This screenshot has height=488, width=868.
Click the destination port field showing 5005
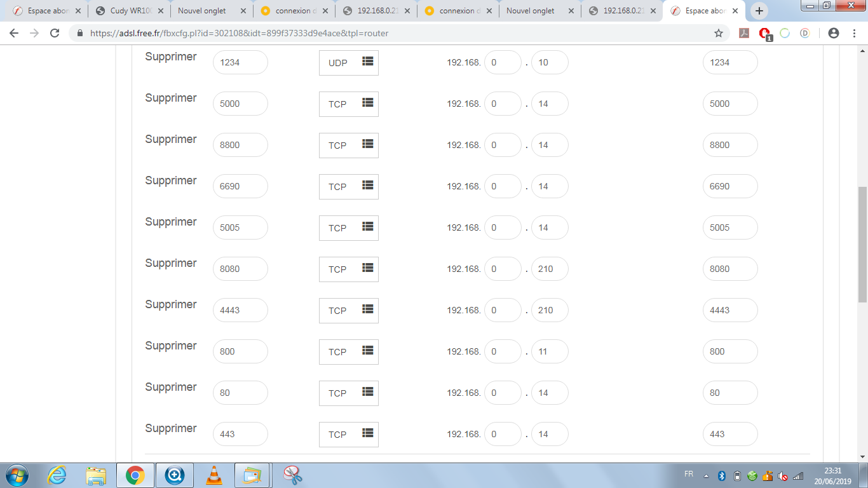coord(730,227)
